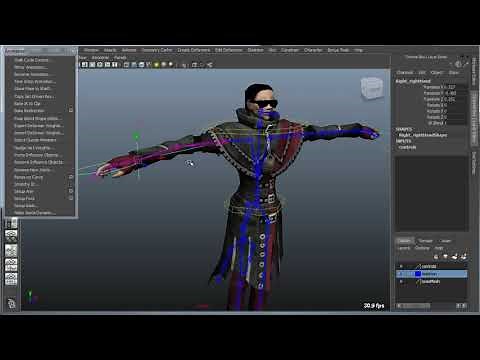Click the view cube in the viewport corner
The height and width of the screenshot is (360, 480).
coord(371,88)
